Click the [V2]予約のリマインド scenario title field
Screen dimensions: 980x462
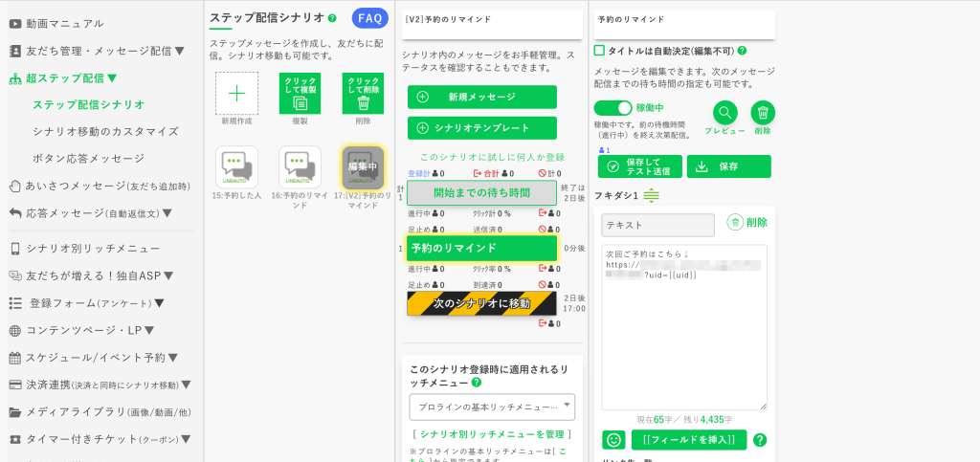tap(492, 24)
